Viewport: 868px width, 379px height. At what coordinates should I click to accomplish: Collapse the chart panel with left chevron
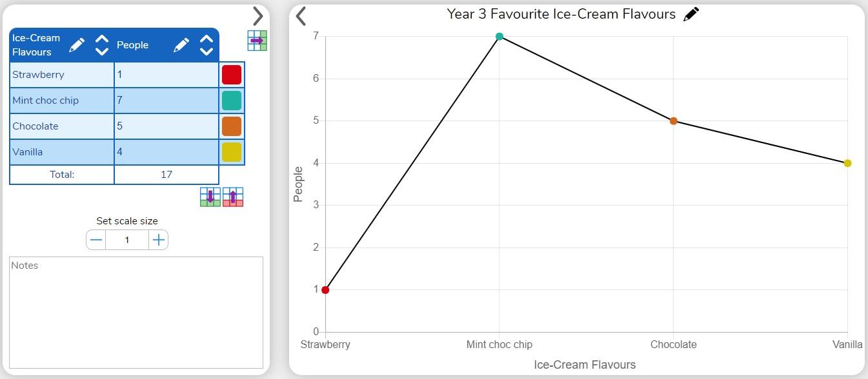pyautogui.click(x=301, y=16)
